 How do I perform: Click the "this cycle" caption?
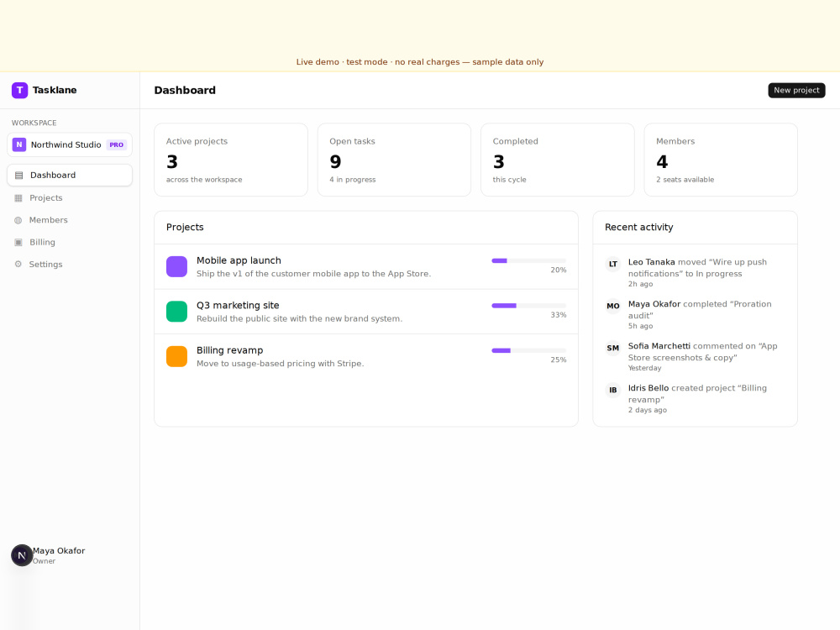[x=510, y=180]
